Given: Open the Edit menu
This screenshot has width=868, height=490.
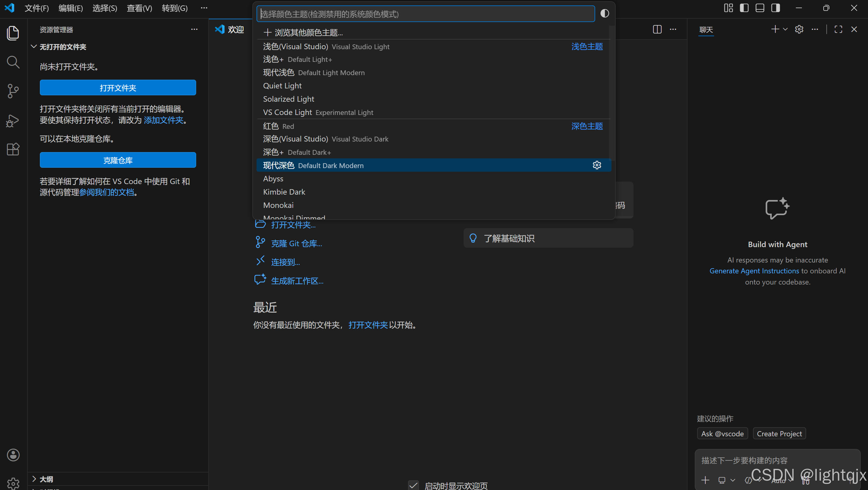Looking at the screenshot, I should point(70,8).
